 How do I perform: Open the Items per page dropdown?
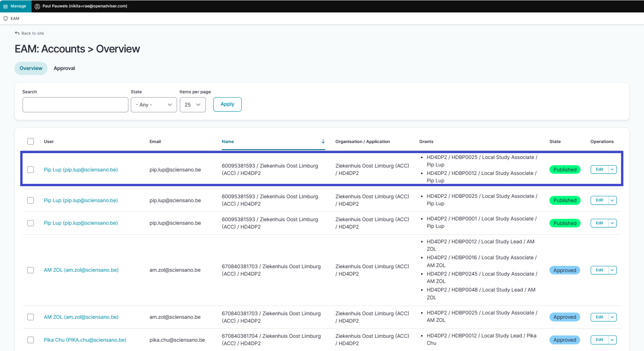193,105
